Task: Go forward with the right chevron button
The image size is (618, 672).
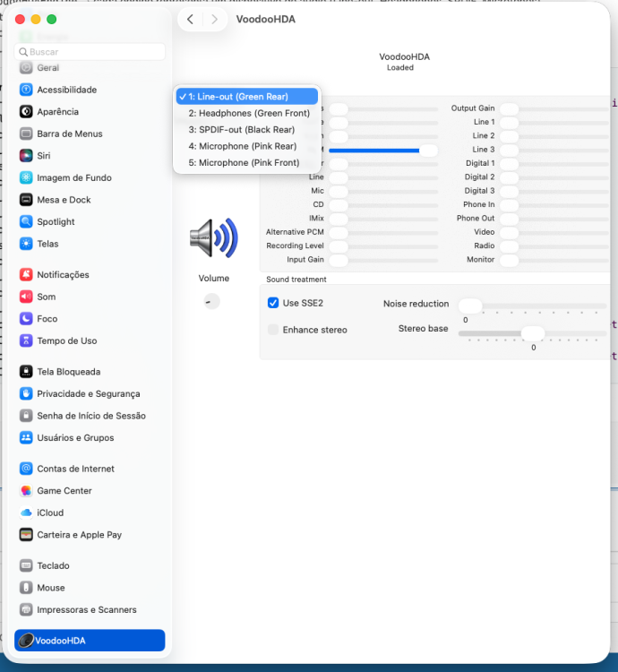Action: (214, 20)
